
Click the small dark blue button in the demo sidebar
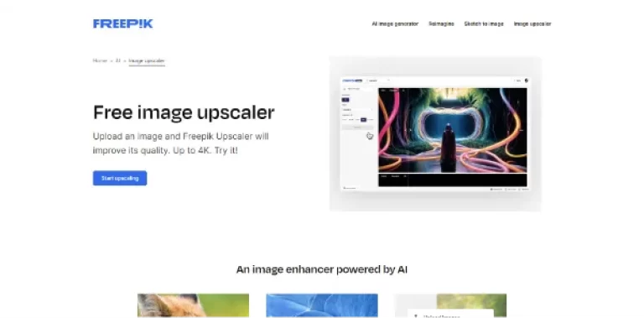point(345,100)
